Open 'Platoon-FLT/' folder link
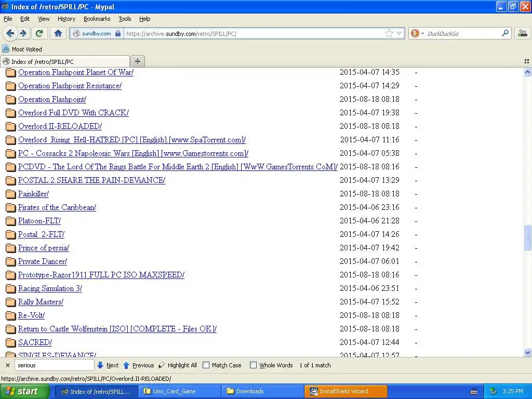532x399 pixels. (x=39, y=221)
